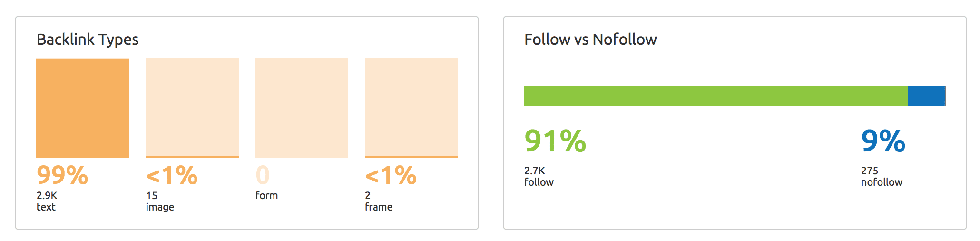This screenshot has width=980, height=241.
Task: Click the 275 nofollow count
Action: point(870,171)
